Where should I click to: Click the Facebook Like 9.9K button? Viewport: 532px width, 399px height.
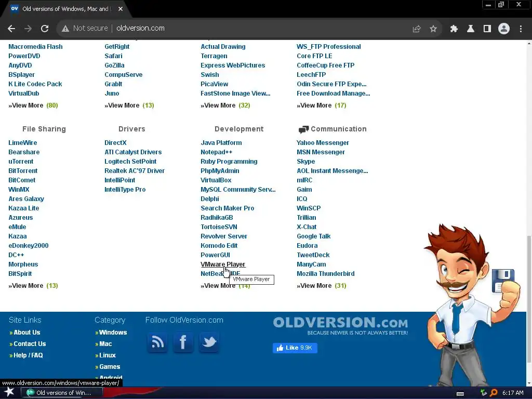pos(295,348)
